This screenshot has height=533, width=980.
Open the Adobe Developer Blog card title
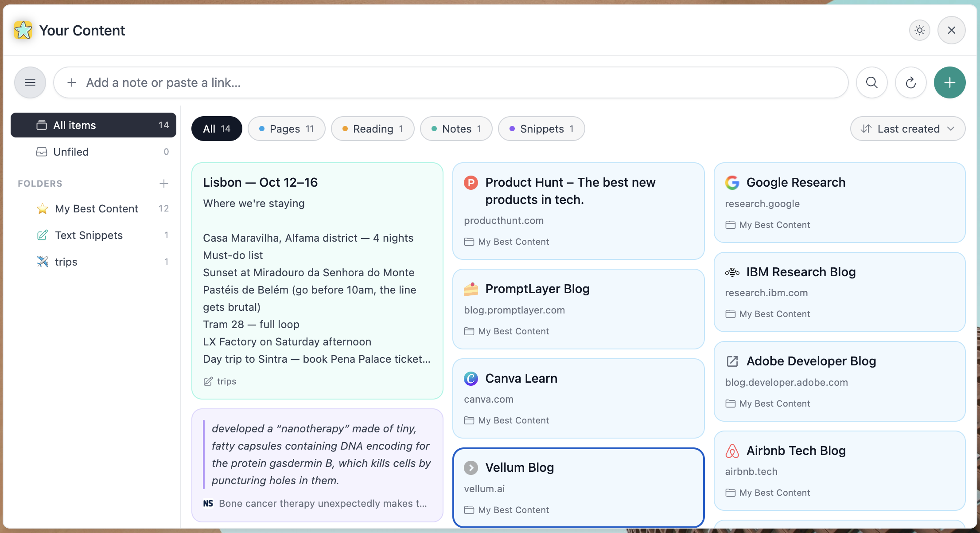(811, 361)
